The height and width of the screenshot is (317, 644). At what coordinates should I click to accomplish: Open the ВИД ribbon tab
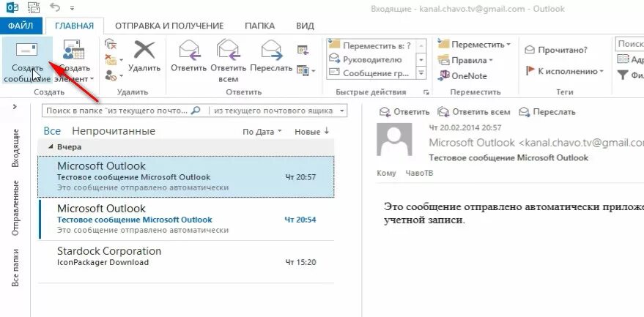pyautogui.click(x=306, y=26)
